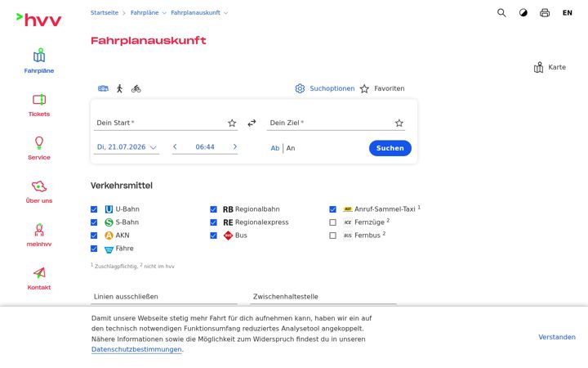Image resolution: width=588 pixels, height=368 pixels.
Task: Click the favorite star beside Dein Ziel
Action: pos(399,123)
